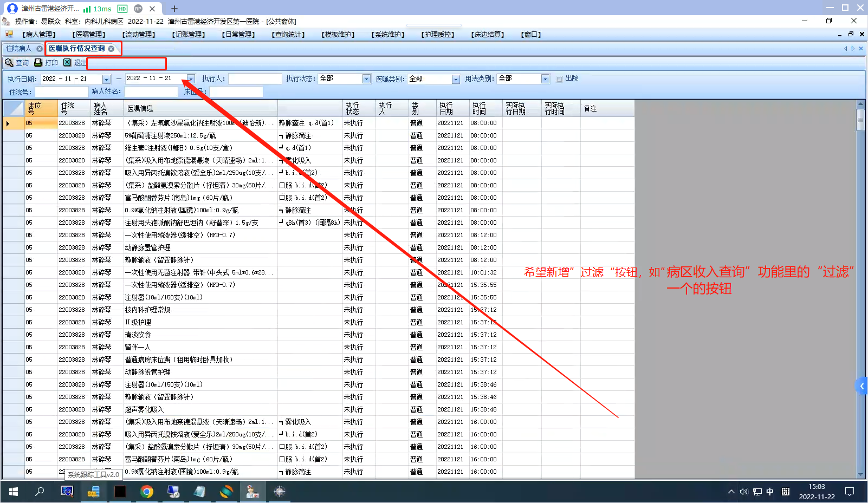Click the 打印 printer icon

[38, 63]
